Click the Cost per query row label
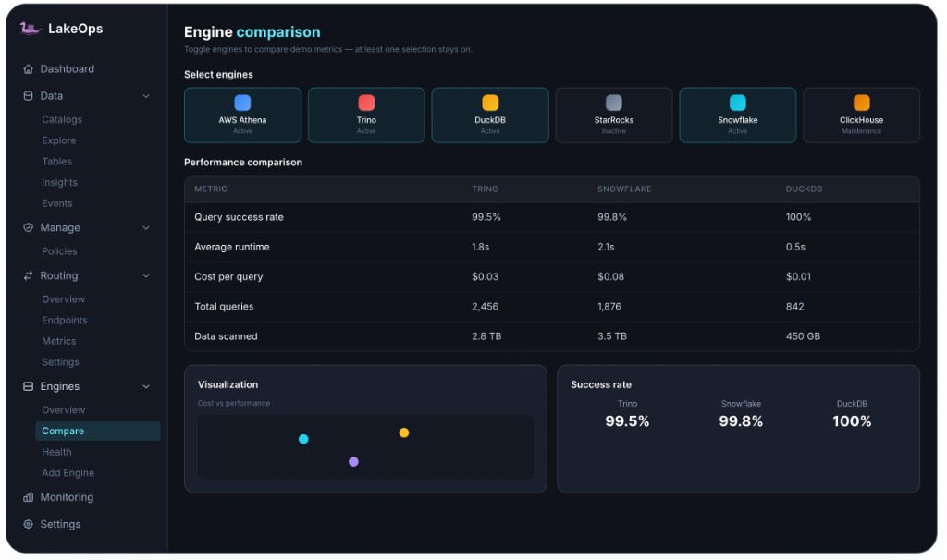 coord(228,276)
